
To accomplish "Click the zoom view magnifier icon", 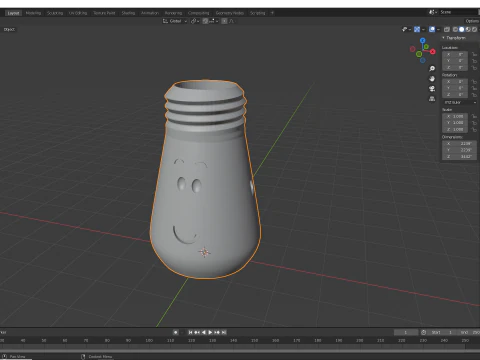I will coord(432,69).
